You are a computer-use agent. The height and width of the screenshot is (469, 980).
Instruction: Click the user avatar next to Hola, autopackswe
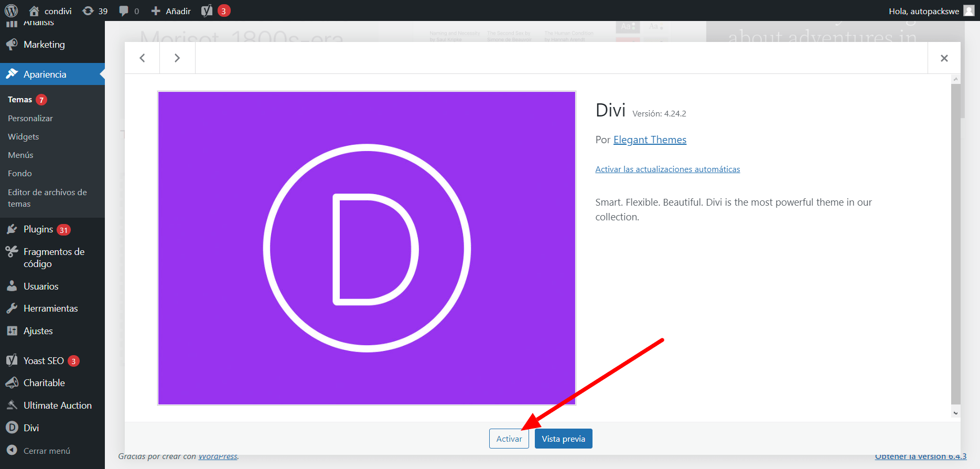(969, 10)
